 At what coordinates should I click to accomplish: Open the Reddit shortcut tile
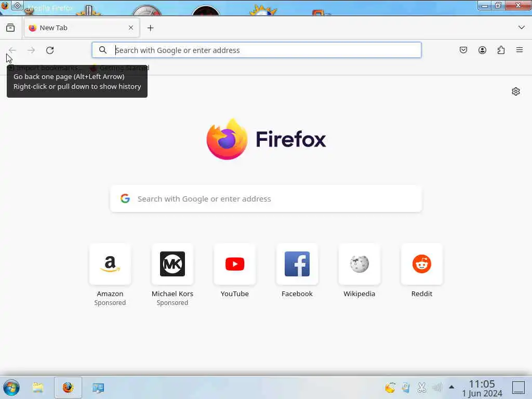coord(422,264)
